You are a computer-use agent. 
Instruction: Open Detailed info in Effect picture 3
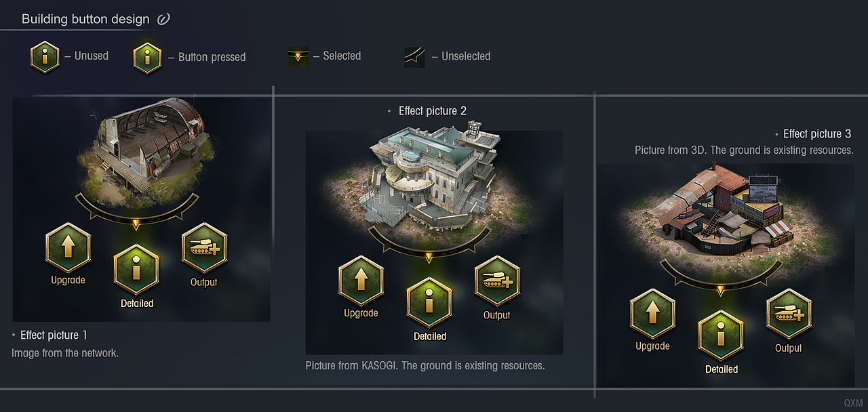(721, 335)
